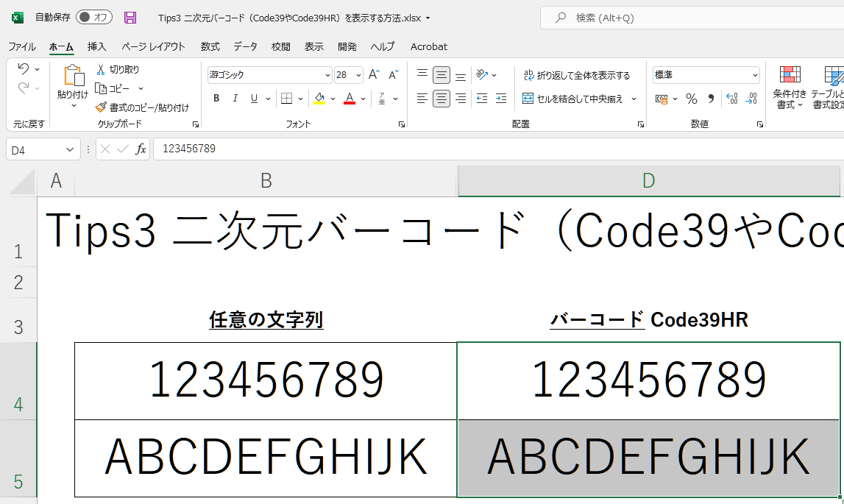Screen dimensions: 844x504
Task: Click the align right icon
Action: (x=461, y=99)
